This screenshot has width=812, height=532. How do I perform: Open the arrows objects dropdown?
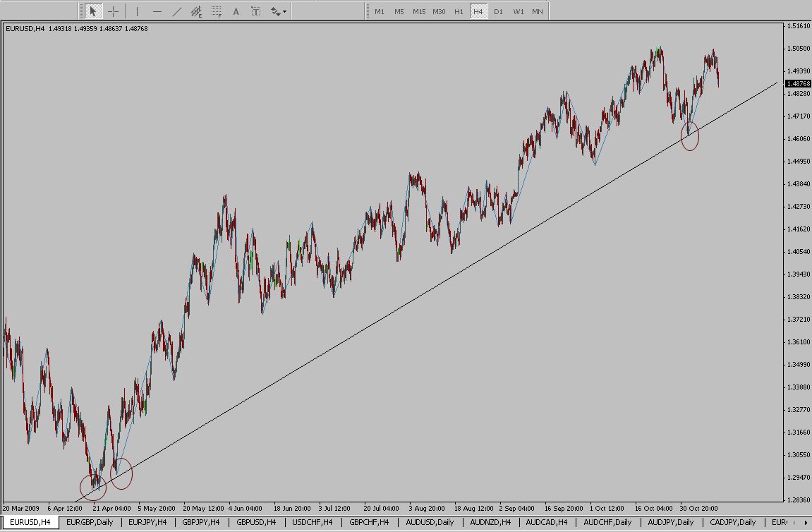tap(279, 11)
